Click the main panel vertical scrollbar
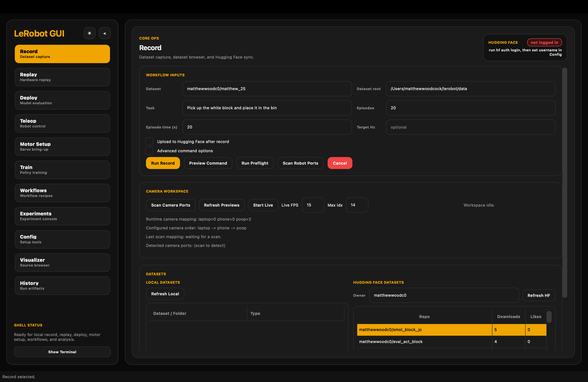The height and width of the screenshot is (382, 588). coord(565,183)
